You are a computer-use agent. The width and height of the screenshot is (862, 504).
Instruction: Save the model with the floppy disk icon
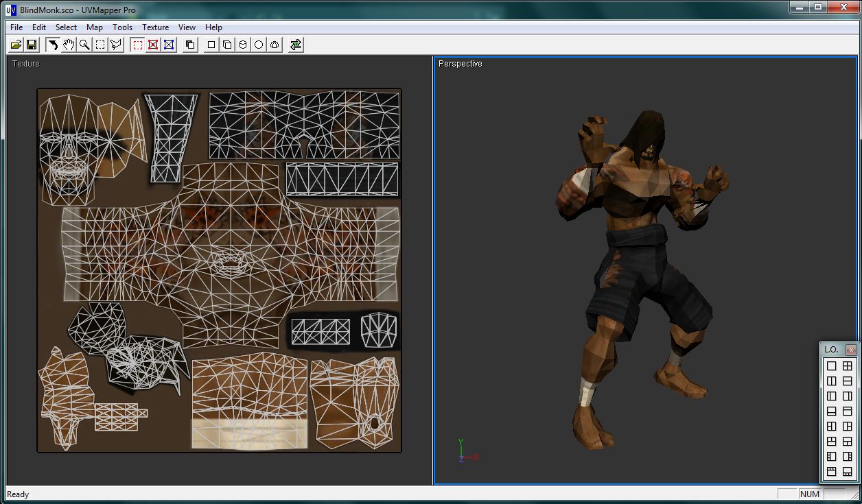(32, 45)
